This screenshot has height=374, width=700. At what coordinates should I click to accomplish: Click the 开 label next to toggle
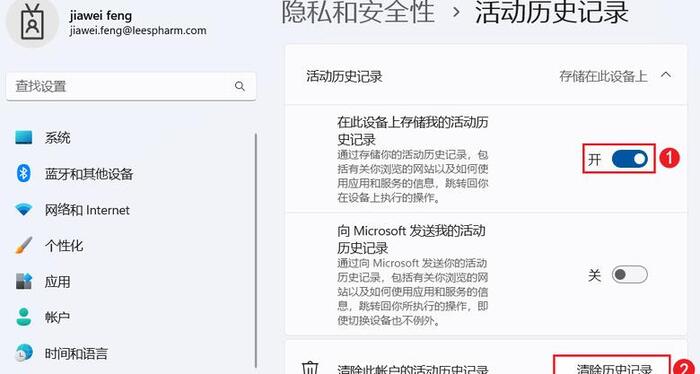(595, 159)
